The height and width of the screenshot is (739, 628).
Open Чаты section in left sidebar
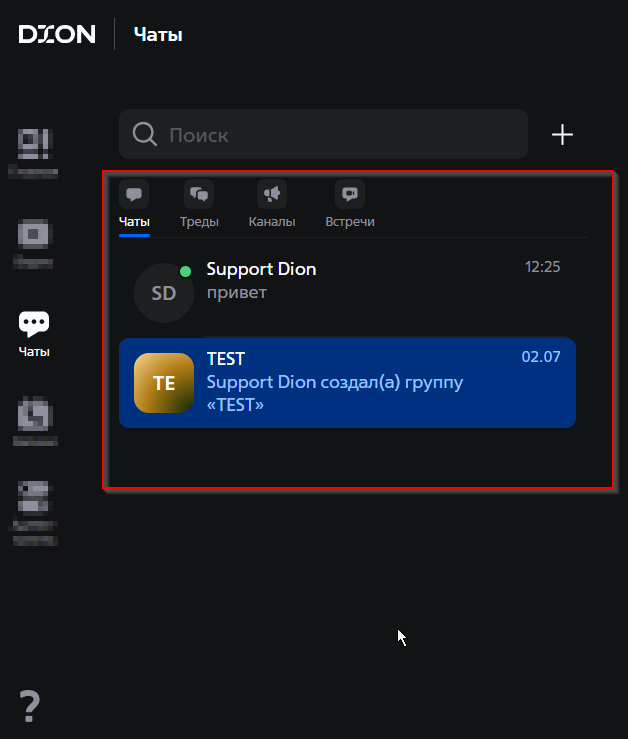pyautogui.click(x=34, y=331)
